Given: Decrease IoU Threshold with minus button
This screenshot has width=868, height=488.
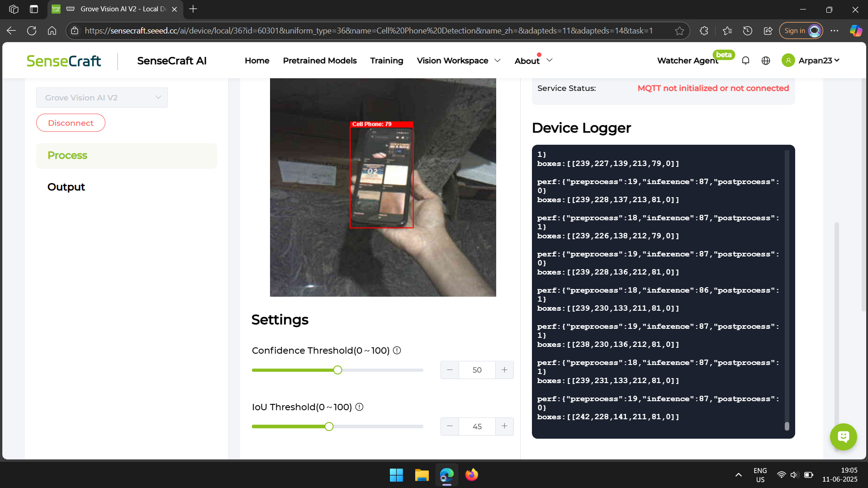Looking at the screenshot, I should coord(450,426).
